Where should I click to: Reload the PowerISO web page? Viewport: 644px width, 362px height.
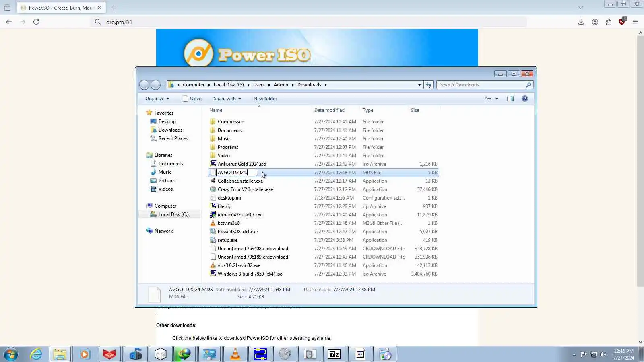click(x=36, y=22)
